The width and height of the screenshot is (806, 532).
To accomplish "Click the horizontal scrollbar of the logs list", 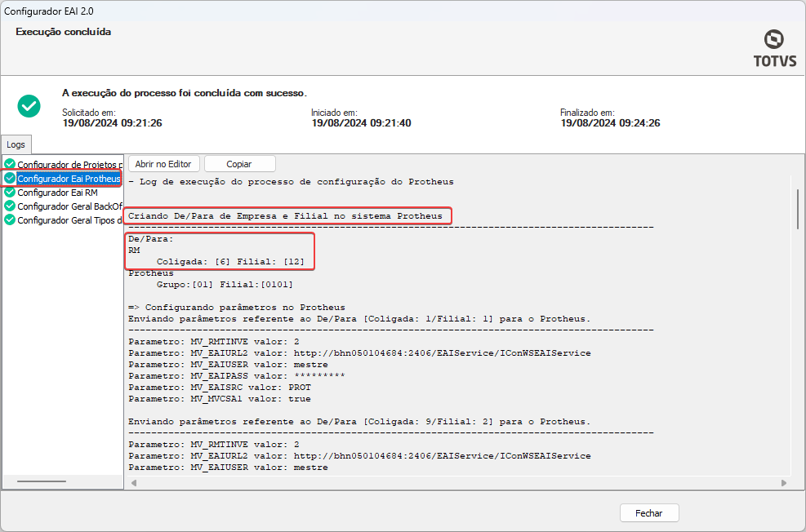I will click(42, 481).
